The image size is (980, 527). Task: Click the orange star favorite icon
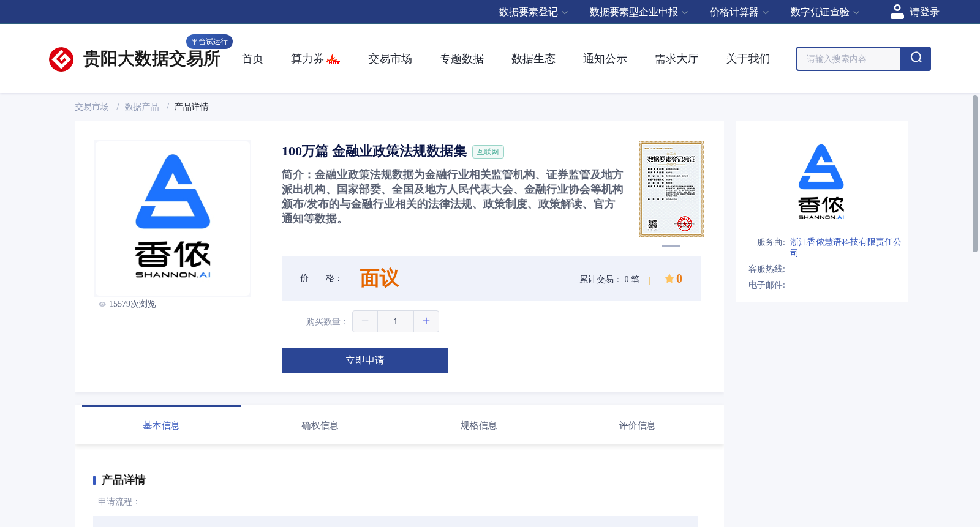[669, 278]
